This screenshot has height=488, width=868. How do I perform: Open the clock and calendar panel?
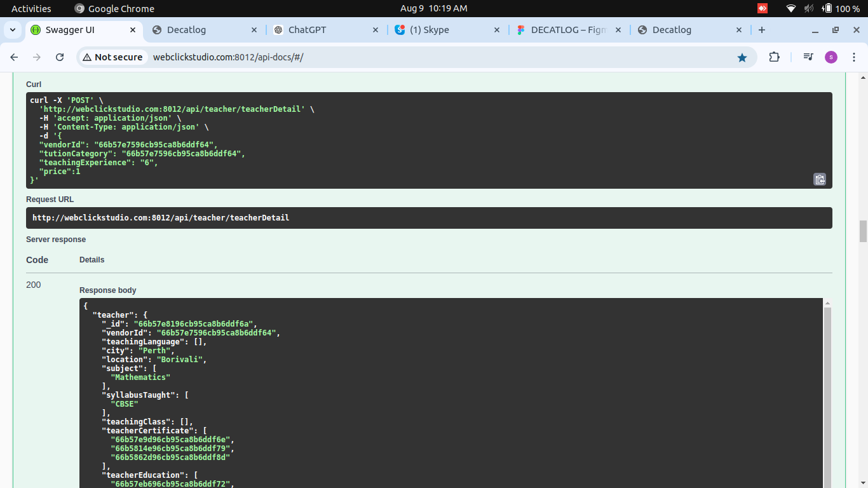pos(433,8)
